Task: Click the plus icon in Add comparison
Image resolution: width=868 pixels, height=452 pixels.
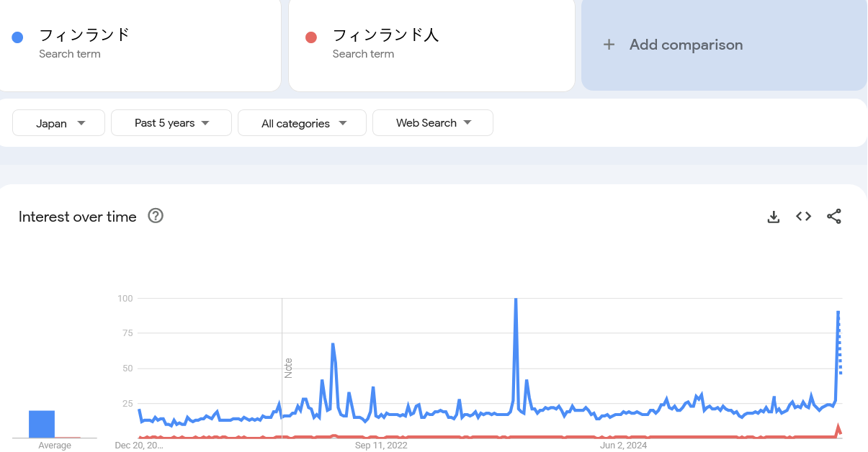Action: click(x=609, y=45)
